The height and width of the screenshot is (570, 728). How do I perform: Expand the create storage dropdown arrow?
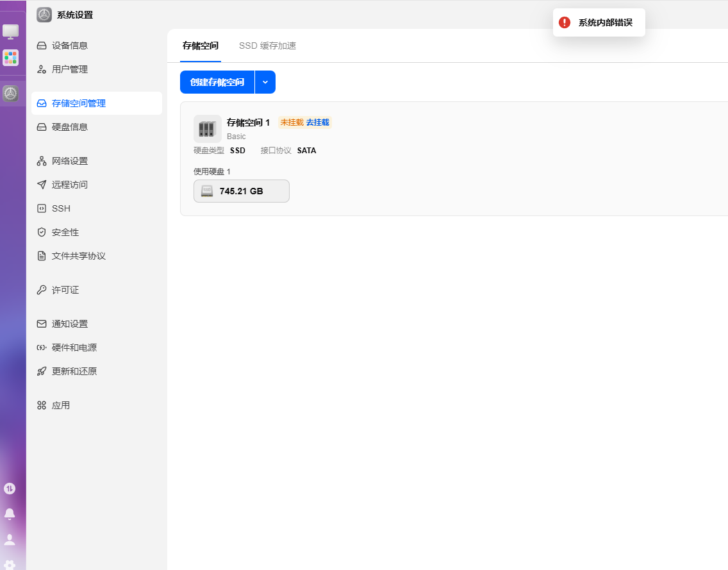265,82
